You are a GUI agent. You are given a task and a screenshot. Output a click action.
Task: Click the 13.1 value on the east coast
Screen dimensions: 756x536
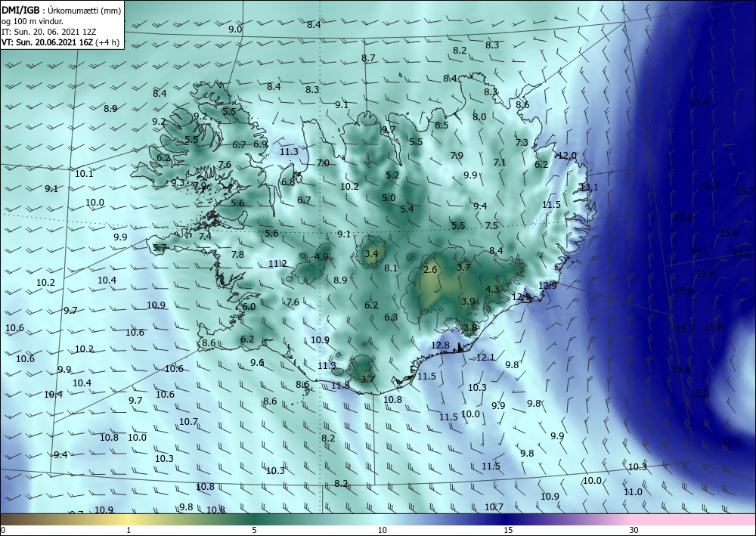click(589, 187)
